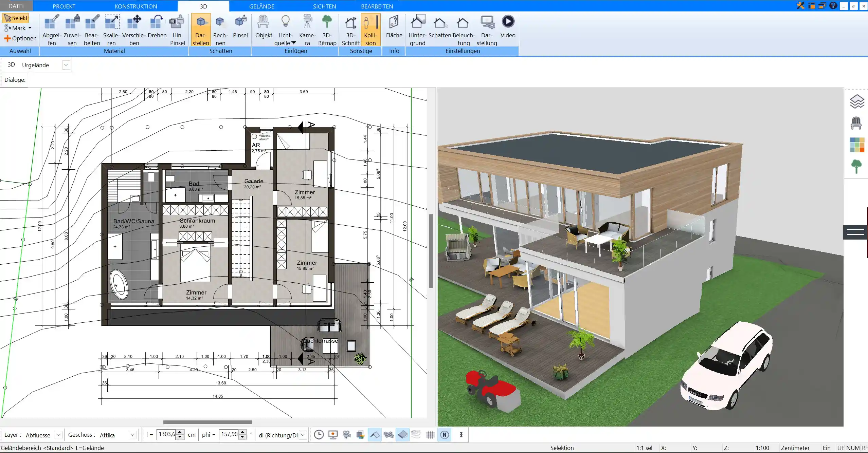This screenshot has width=868, height=453.
Task: Open Darstellung display settings
Action: pyautogui.click(x=487, y=30)
